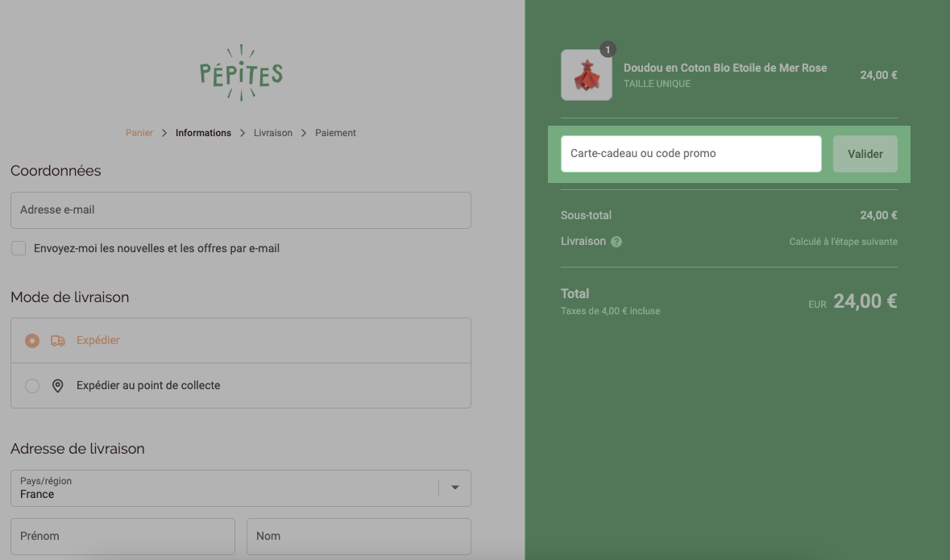Click the map pin icon for collection point
Screen dimensions: 950x560
point(57,386)
